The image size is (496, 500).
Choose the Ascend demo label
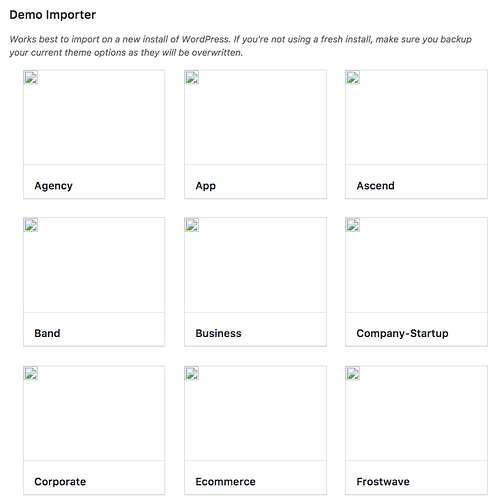click(376, 186)
